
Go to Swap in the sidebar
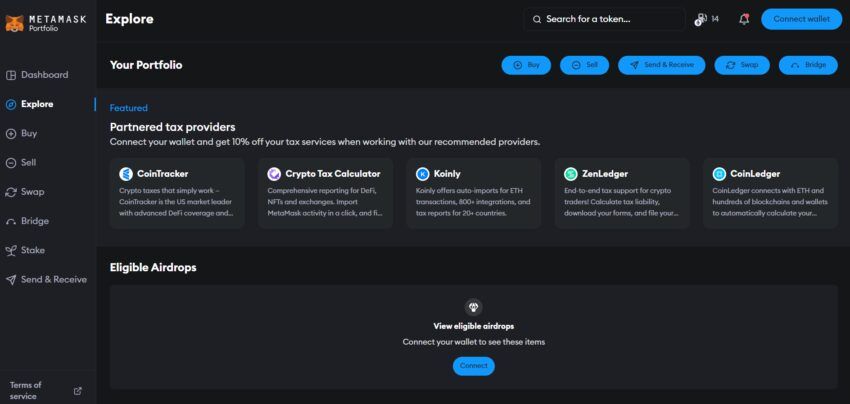[x=32, y=192]
